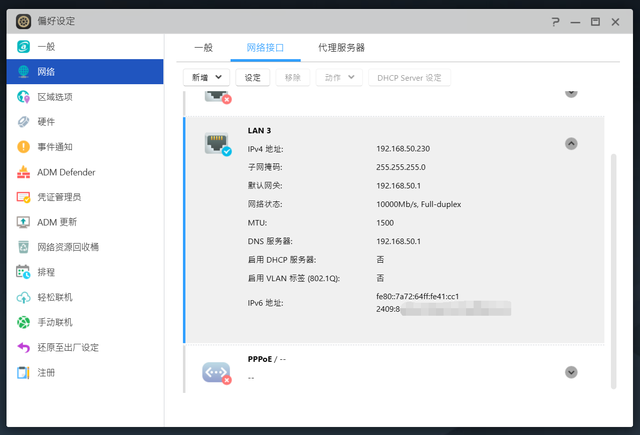Click the LAN 3 ethernet port icon
640x435 pixels.
tap(217, 143)
